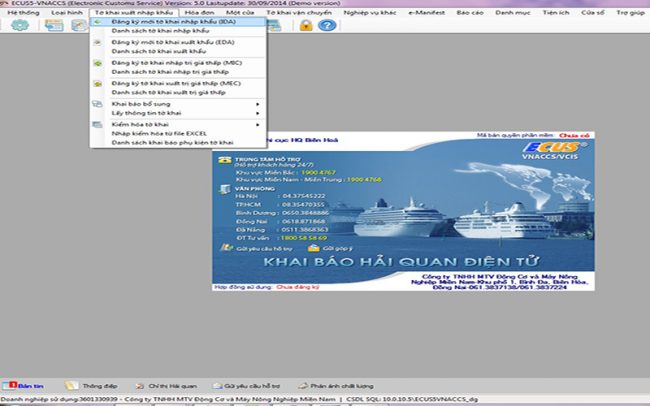Open Chỉ thị Hải quan tab
Viewport: 650px width, 406px height.
click(x=150, y=384)
